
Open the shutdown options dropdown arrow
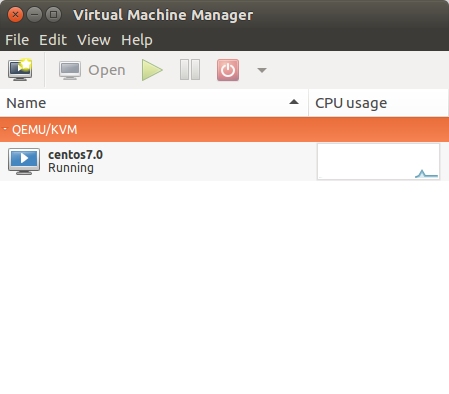tap(262, 70)
